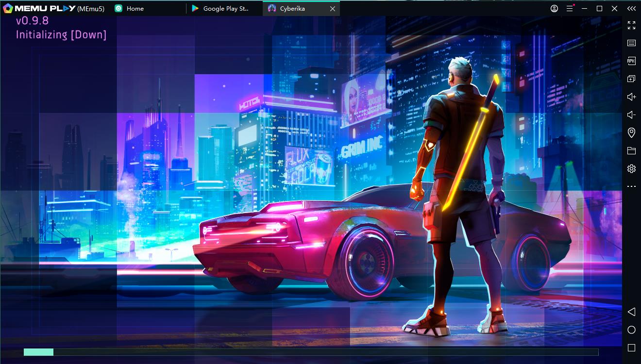Open the user account profile icon
This screenshot has width=641, height=364.
[554, 8]
